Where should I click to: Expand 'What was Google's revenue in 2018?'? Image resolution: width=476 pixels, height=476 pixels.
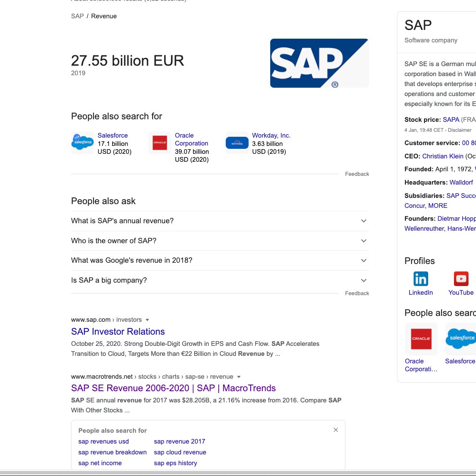220,261
